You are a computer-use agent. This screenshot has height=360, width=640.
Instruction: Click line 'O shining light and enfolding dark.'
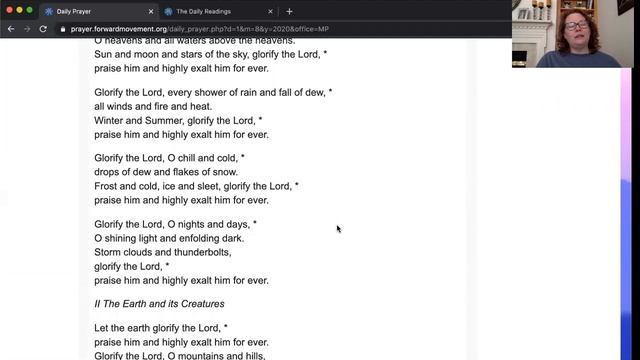pos(169,238)
